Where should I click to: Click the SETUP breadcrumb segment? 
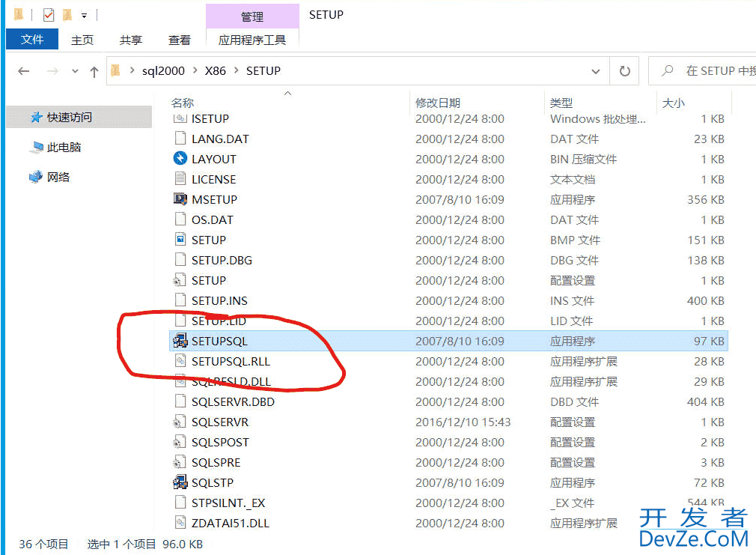(x=263, y=71)
